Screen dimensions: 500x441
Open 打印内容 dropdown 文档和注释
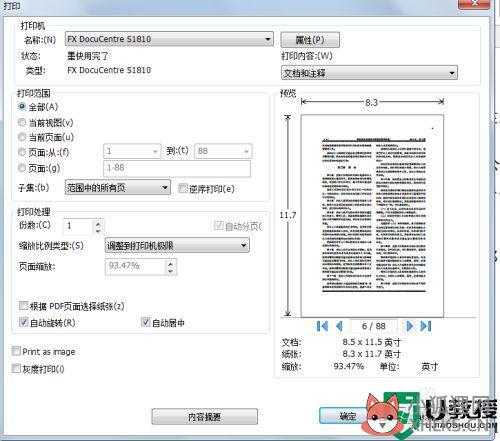pos(369,73)
